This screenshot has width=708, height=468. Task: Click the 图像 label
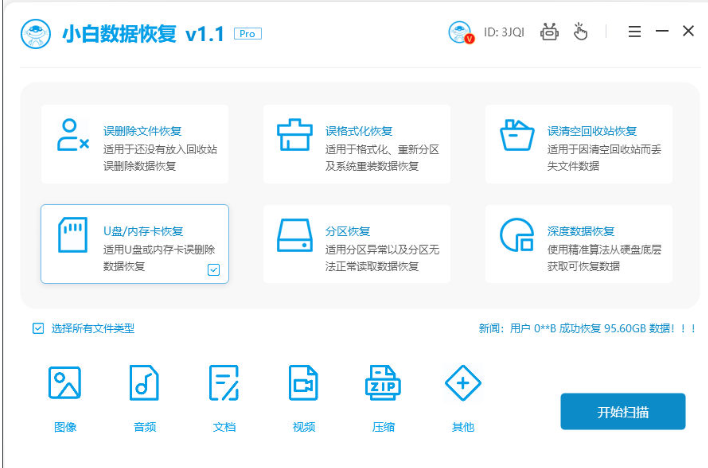(x=65, y=427)
